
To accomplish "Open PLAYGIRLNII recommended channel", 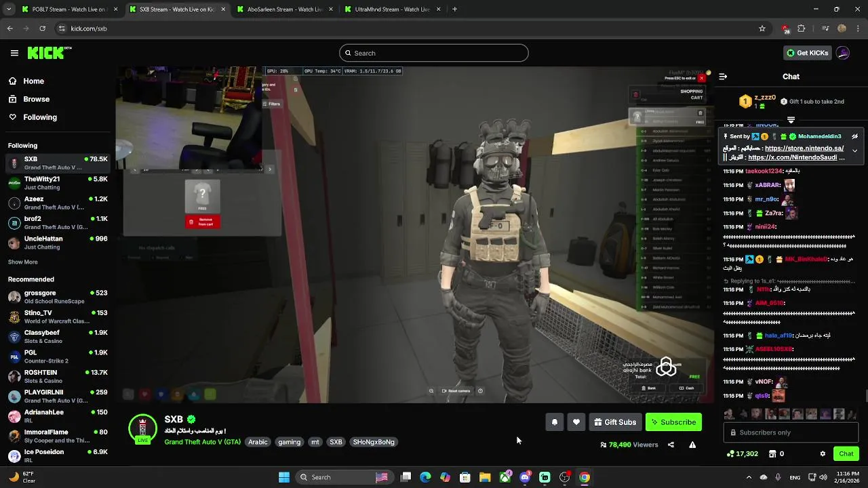I will coord(58,396).
